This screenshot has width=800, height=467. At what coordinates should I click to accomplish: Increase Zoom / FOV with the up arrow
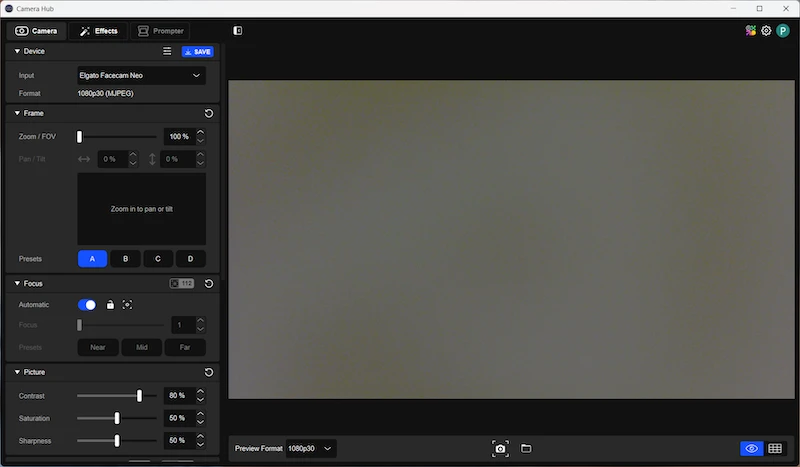click(201, 132)
